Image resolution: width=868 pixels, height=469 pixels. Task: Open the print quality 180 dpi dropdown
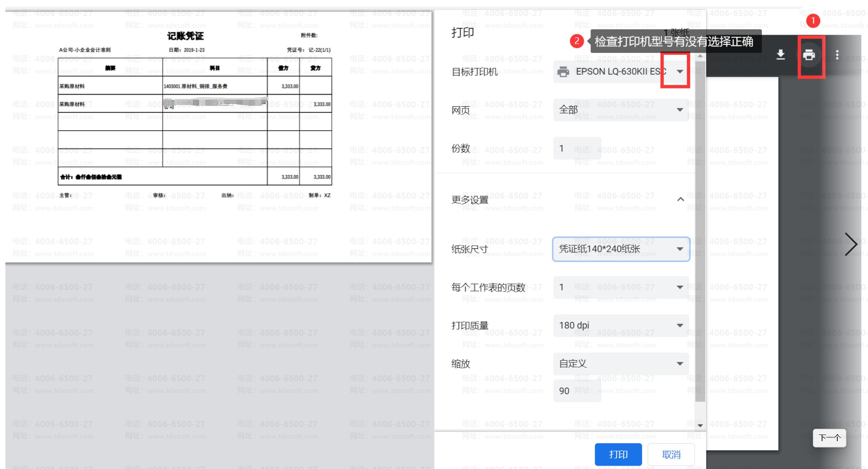(x=621, y=325)
